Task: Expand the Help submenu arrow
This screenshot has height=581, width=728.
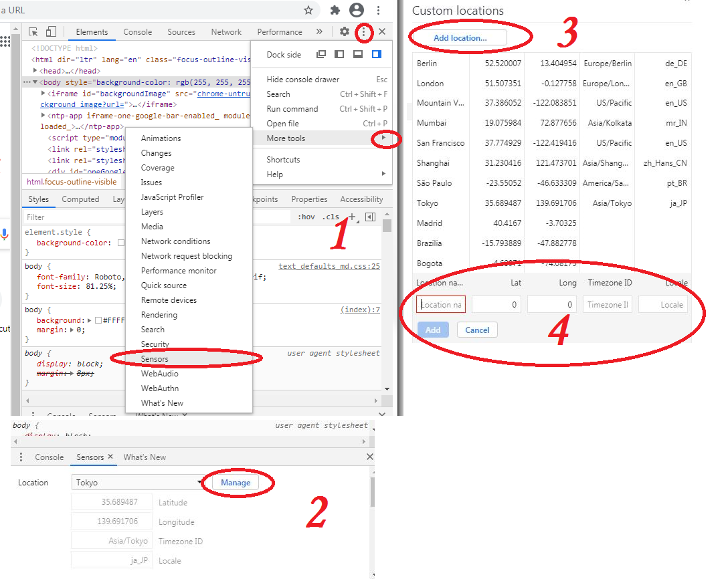Action: coord(383,174)
